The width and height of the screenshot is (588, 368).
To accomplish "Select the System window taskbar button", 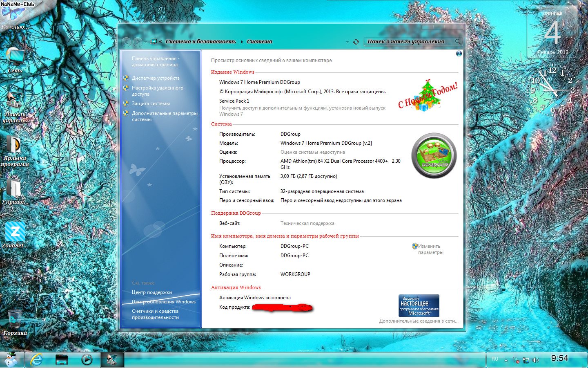I will [112, 359].
